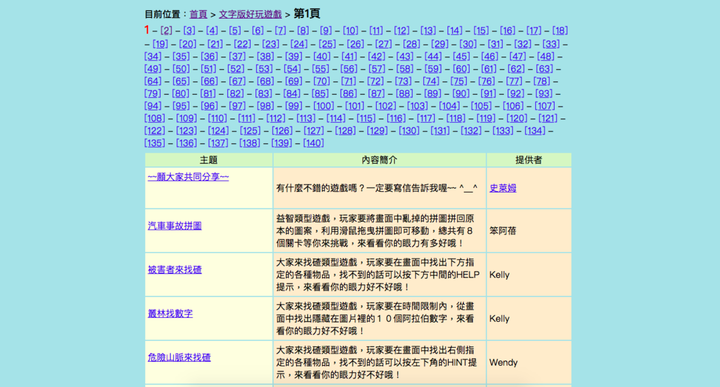Select the 笨阿蓓 provider cell
This screenshot has width=720, height=387.
(x=529, y=231)
